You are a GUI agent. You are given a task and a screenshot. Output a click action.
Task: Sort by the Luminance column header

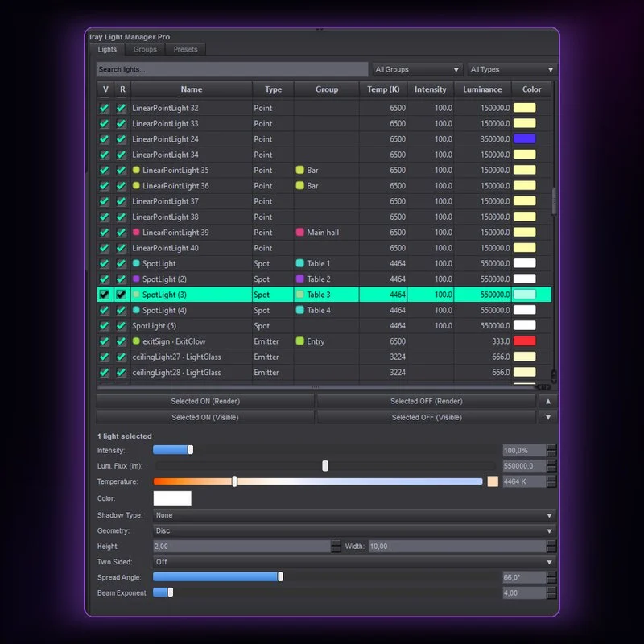point(482,89)
